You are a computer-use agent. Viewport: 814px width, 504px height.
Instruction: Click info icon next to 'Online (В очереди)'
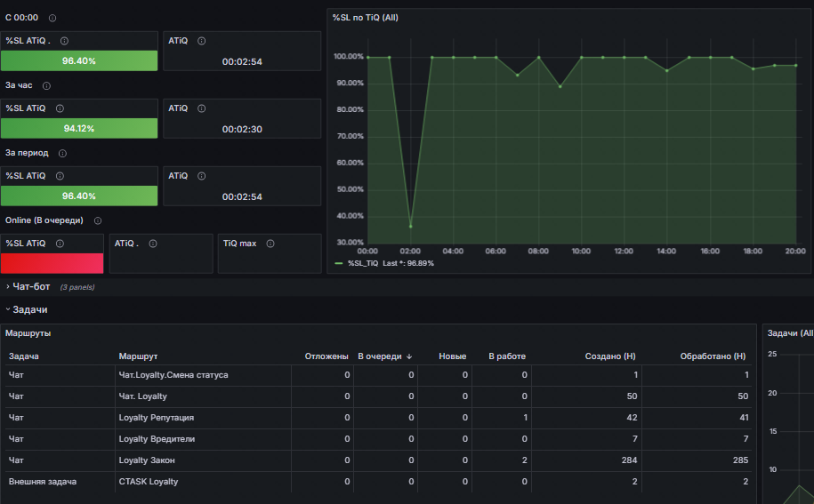click(x=98, y=220)
